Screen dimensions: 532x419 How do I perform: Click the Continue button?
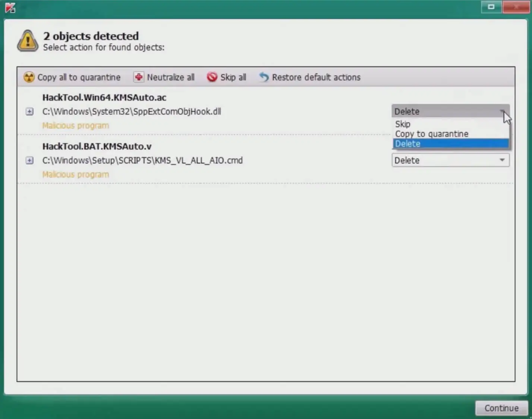[501, 408]
